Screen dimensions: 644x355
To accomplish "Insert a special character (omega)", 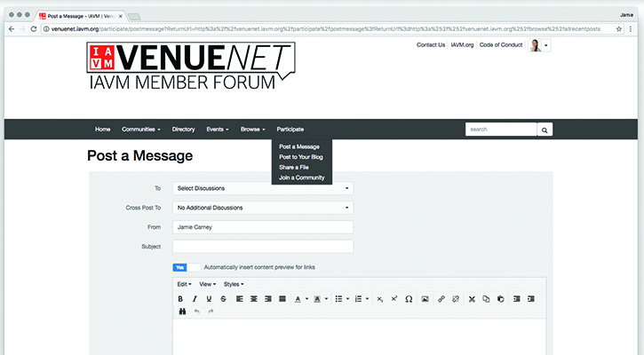I will [x=409, y=299].
